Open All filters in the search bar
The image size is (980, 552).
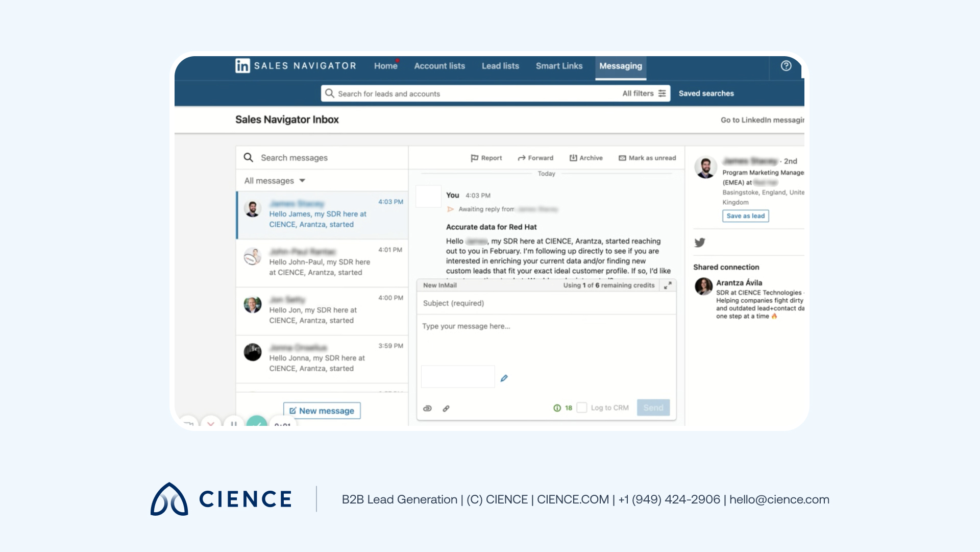(x=642, y=93)
